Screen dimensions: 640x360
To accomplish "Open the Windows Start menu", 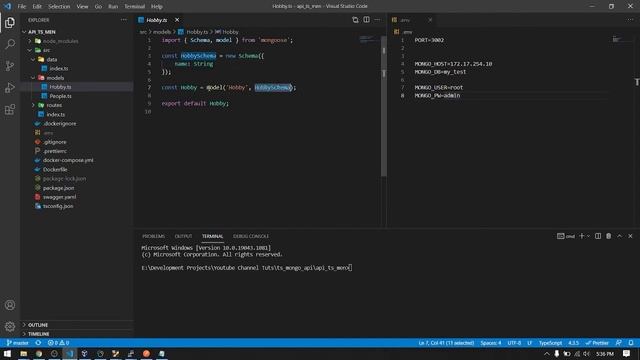I will coord(7,353).
